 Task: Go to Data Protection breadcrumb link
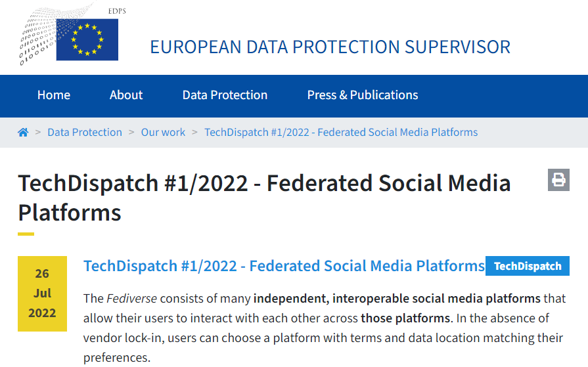pos(85,133)
